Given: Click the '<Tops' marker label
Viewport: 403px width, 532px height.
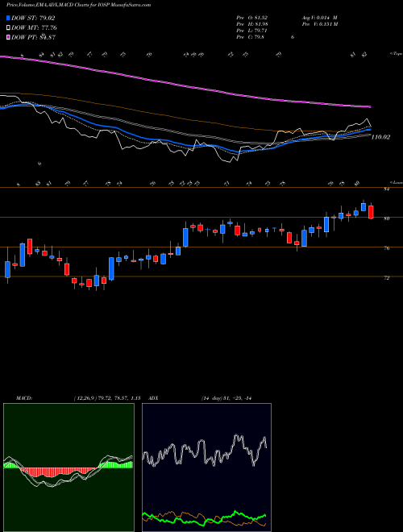Looking at the screenshot, I should pyautogui.click(x=396, y=54).
